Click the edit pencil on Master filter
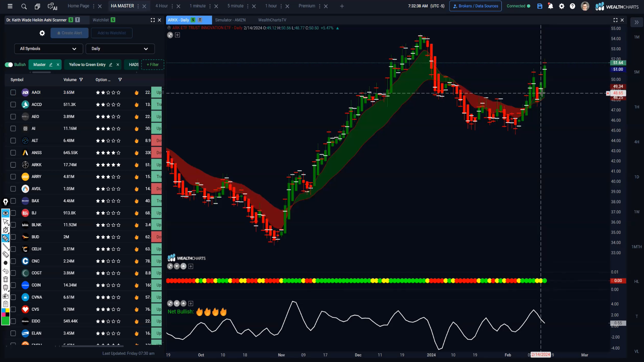 pyautogui.click(x=51, y=65)
